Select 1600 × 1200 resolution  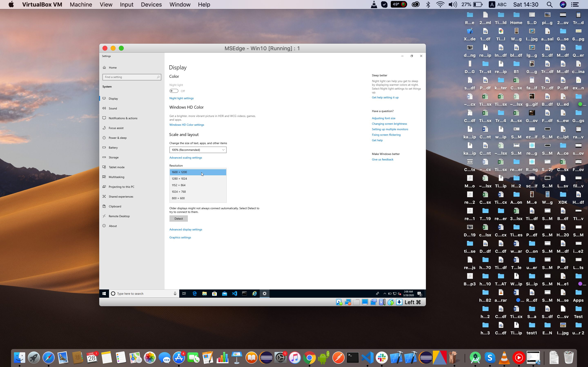(198, 172)
